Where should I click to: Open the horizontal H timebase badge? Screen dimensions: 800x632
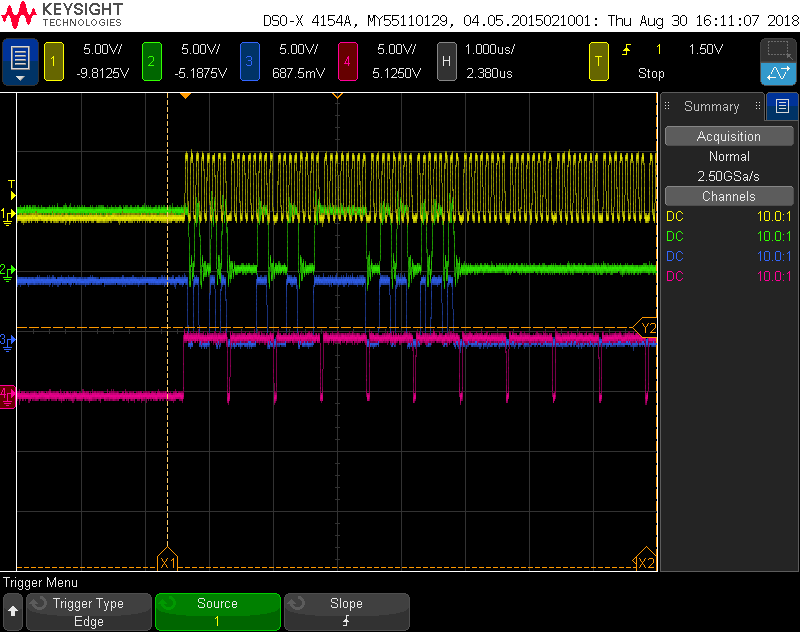pos(446,62)
